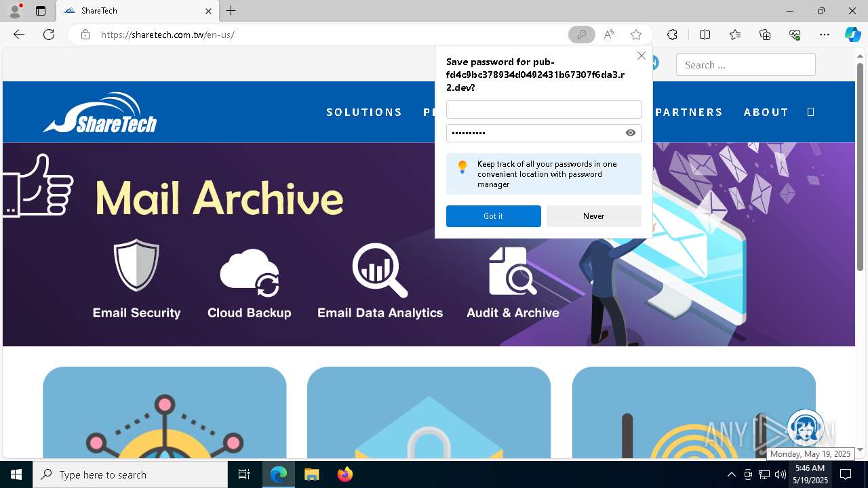Open the Copilot sidebar icon
The width and height of the screenshot is (868, 488).
click(x=852, y=35)
